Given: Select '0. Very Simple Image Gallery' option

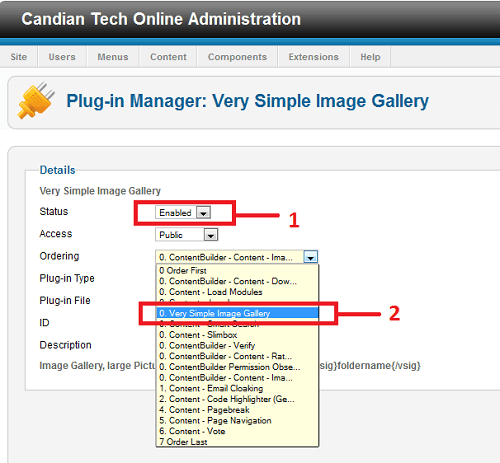Looking at the screenshot, I should (x=237, y=313).
